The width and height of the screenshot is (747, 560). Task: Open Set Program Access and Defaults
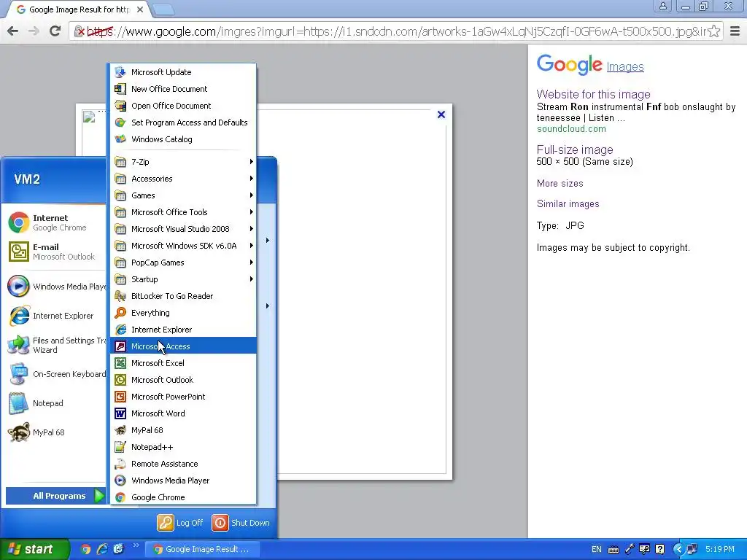tap(183, 122)
